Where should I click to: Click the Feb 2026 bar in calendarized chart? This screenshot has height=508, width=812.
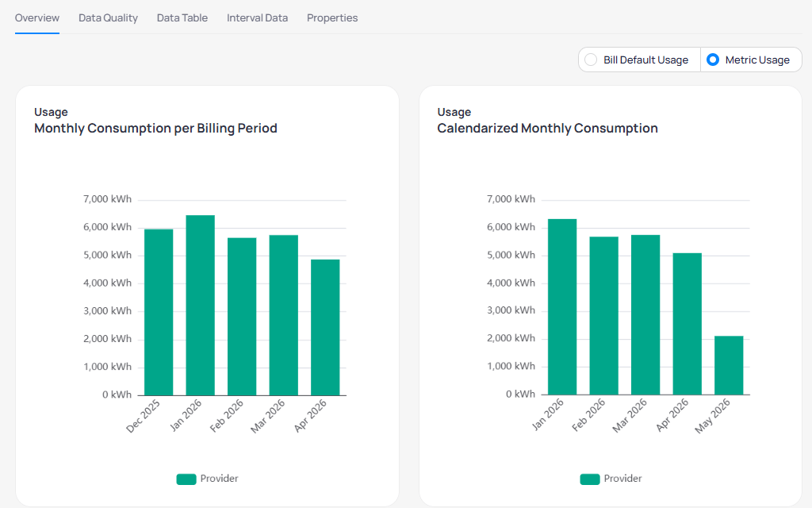[603, 316]
